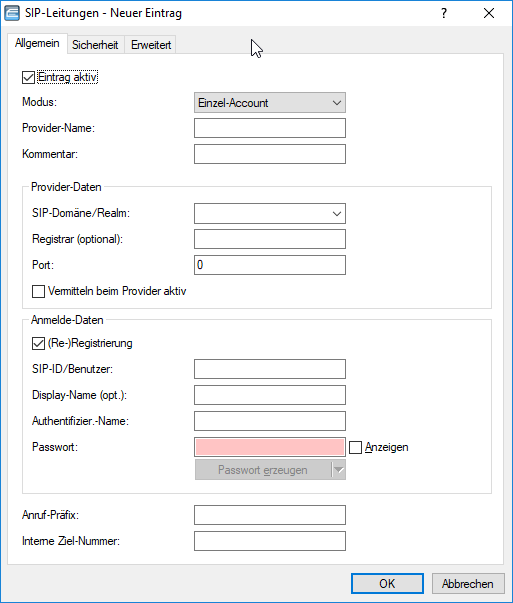Click the Abbrechen button

click(x=468, y=584)
